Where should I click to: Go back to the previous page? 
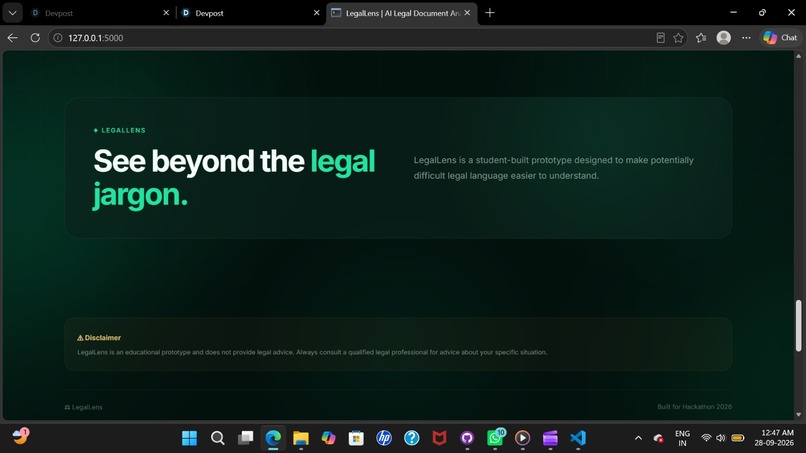click(x=12, y=38)
